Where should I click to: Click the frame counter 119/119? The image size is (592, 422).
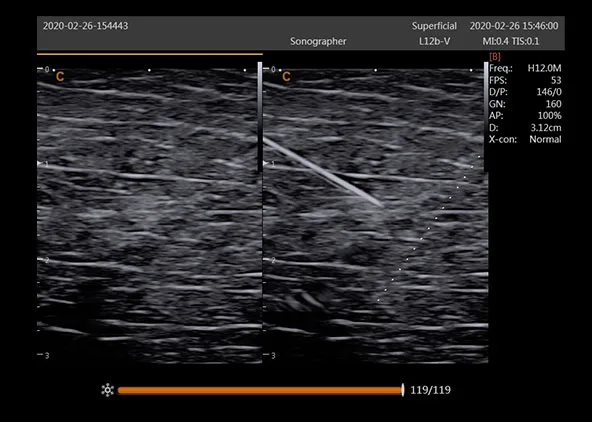coord(430,390)
